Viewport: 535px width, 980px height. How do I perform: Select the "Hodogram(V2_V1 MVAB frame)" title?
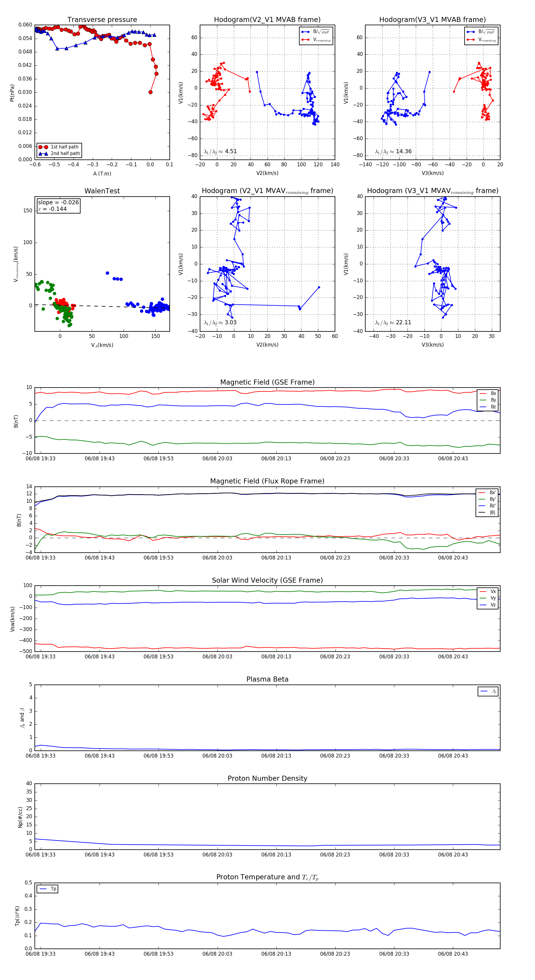pos(267,20)
